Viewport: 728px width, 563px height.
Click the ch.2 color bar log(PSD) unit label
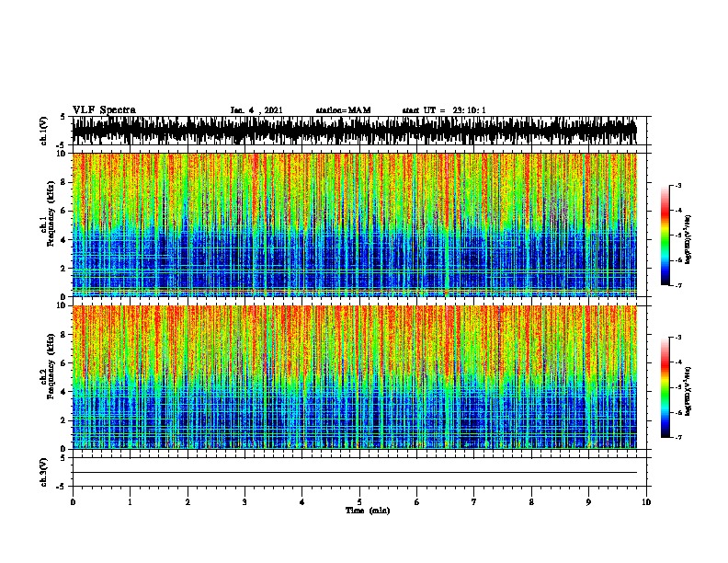(688, 392)
